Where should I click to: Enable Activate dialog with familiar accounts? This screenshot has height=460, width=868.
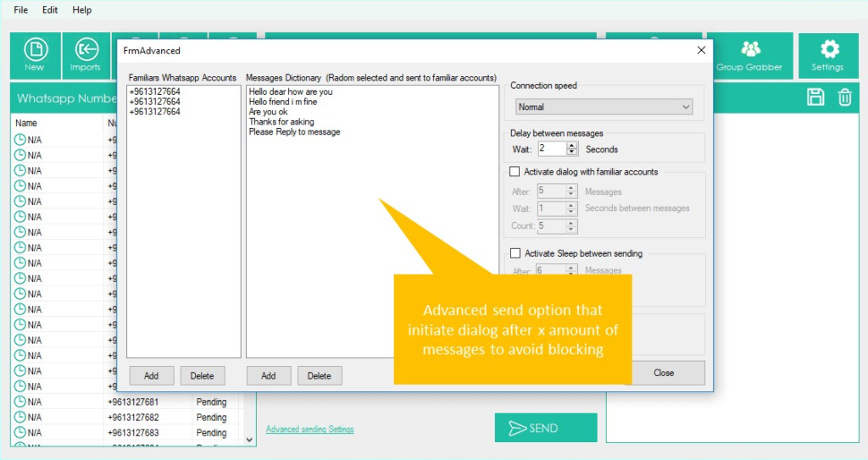coord(515,172)
